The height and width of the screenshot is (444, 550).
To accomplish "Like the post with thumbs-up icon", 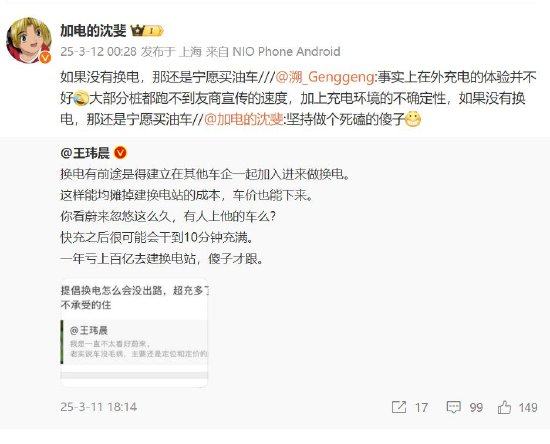I will [504, 407].
